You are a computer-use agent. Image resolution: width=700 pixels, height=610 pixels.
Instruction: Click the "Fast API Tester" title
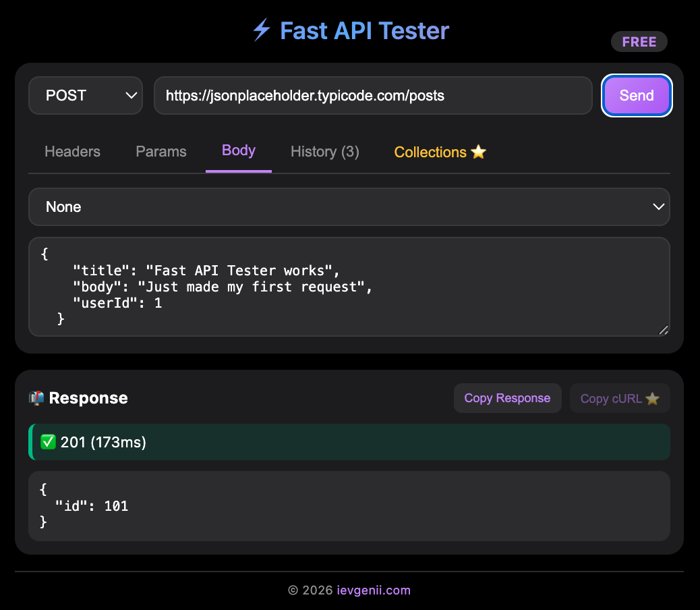click(364, 31)
